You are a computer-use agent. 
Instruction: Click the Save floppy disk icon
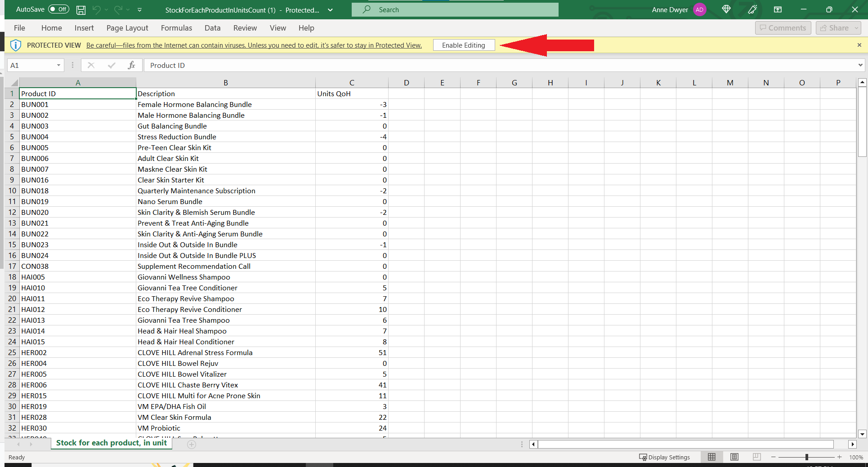coord(81,10)
